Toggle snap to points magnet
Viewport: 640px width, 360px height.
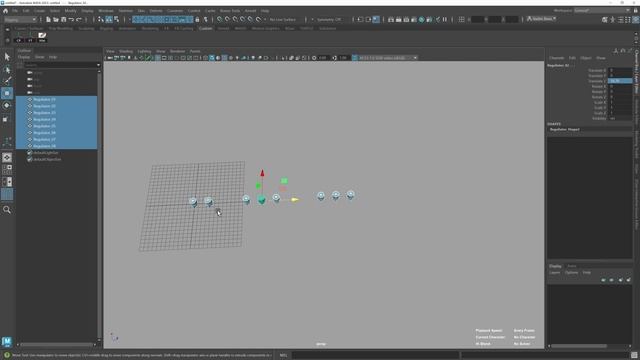coord(235,19)
